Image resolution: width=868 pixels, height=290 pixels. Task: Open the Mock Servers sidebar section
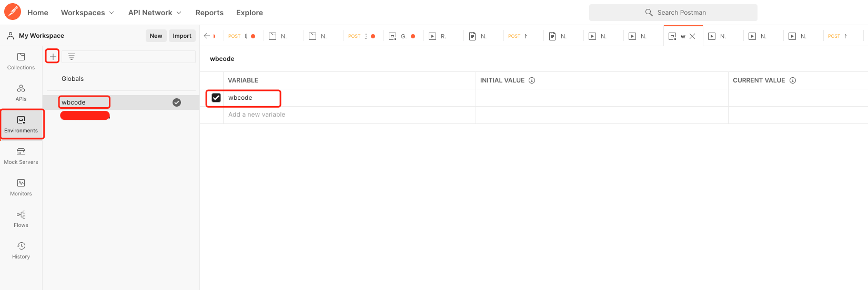coord(21,156)
